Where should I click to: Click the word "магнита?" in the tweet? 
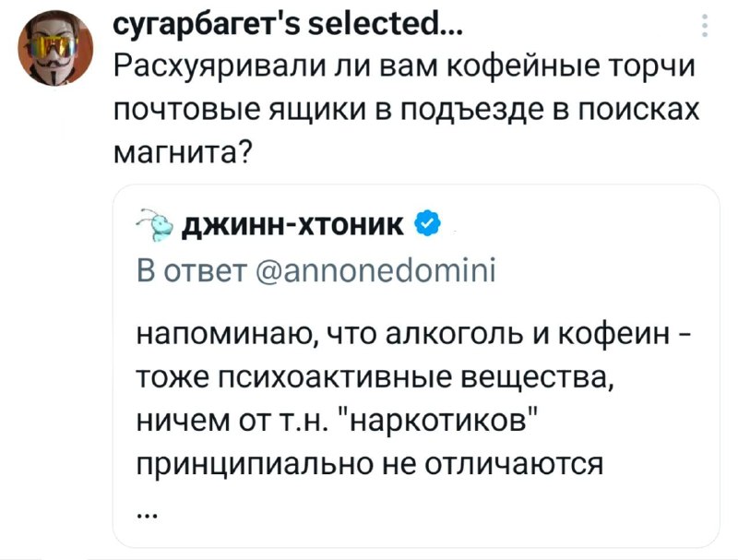pos(184,151)
